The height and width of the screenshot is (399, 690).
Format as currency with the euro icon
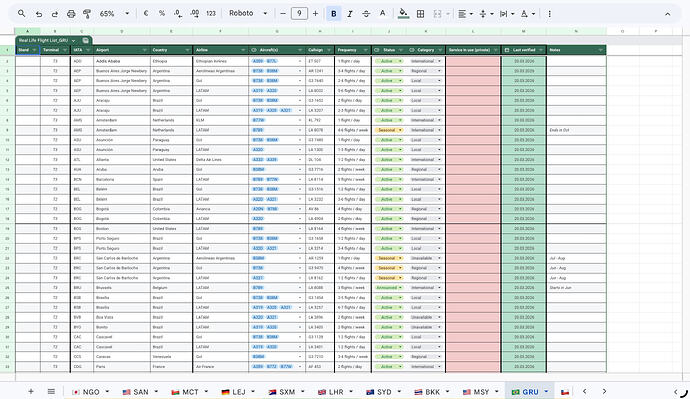point(146,14)
